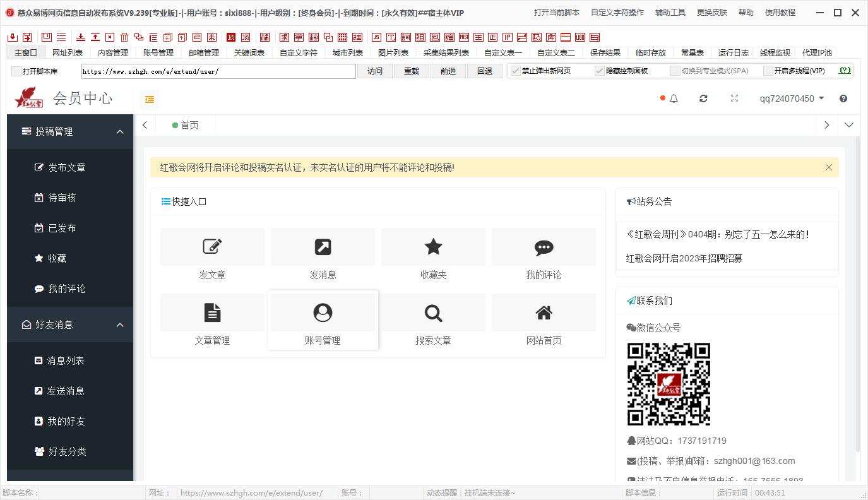Click the 重载 button
Image resolution: width=868 pixels, height=500 pixels.
pos(412,71)
